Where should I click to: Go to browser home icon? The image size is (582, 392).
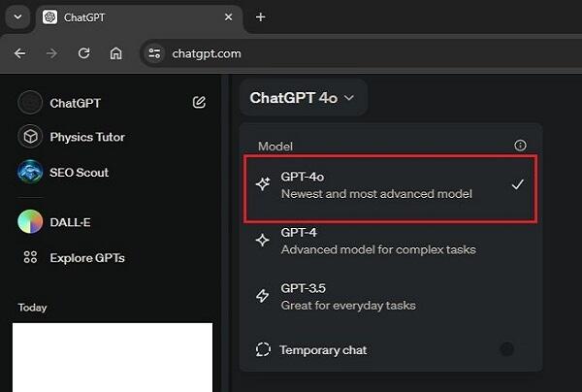[x=115, y=53]
